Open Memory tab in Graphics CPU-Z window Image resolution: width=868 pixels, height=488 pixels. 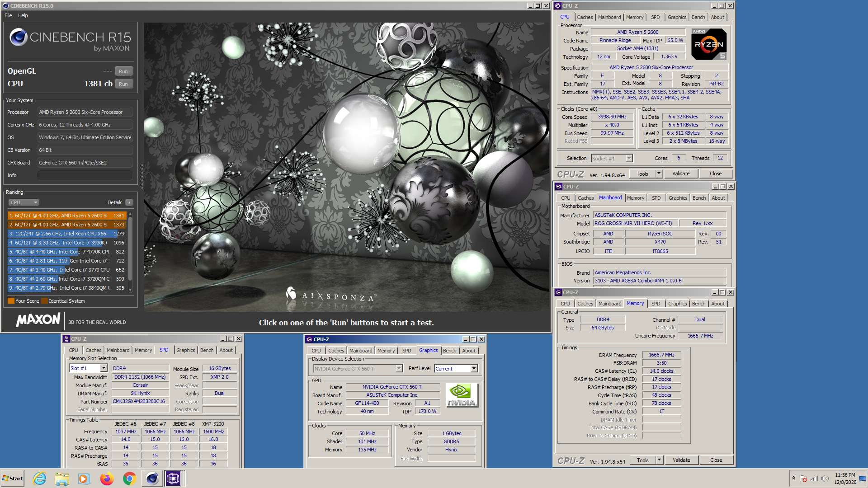386,351
